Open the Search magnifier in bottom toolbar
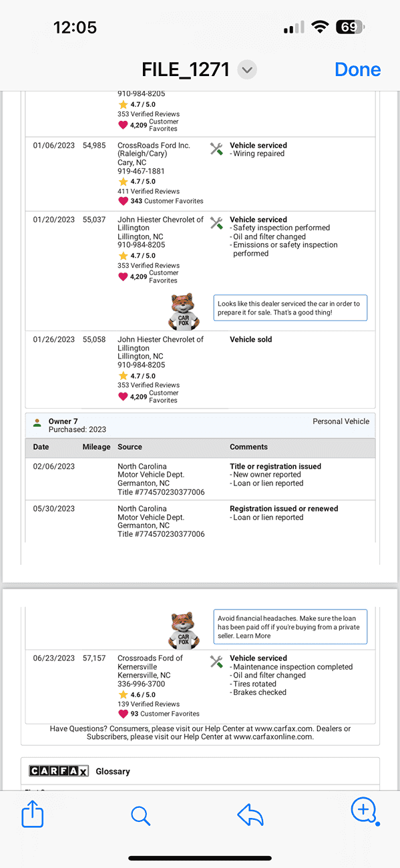The image size is (400, 868). [140, 815]
